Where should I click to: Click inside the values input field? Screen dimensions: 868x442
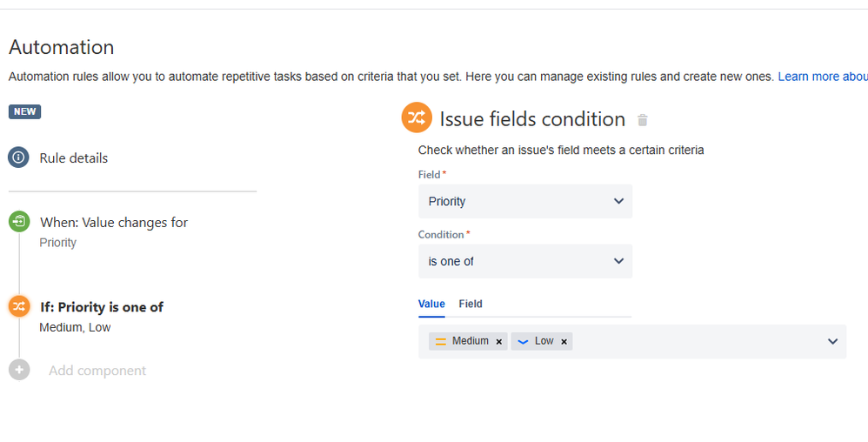point(696,342)
